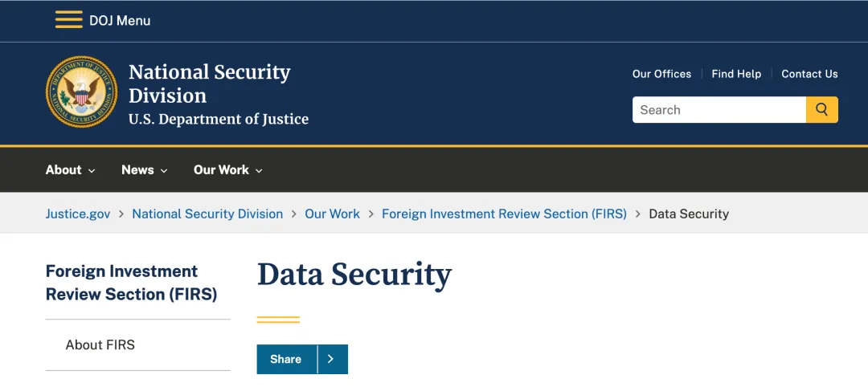
Task: Go to Find Help page
Action: coord(735,74)
